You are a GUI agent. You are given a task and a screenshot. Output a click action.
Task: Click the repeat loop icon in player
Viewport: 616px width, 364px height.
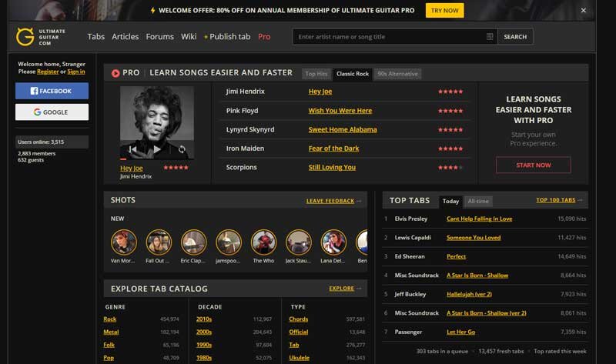coord(182,149)
